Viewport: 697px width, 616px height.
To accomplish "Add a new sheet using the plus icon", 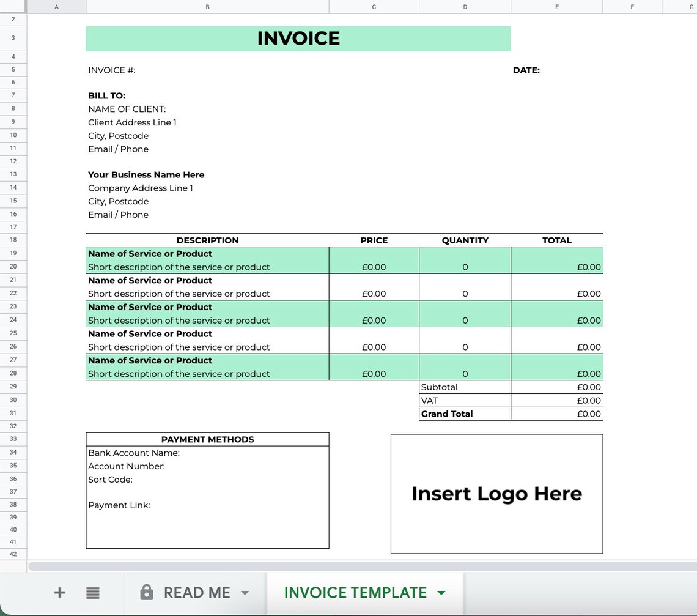I will point(59,592).
